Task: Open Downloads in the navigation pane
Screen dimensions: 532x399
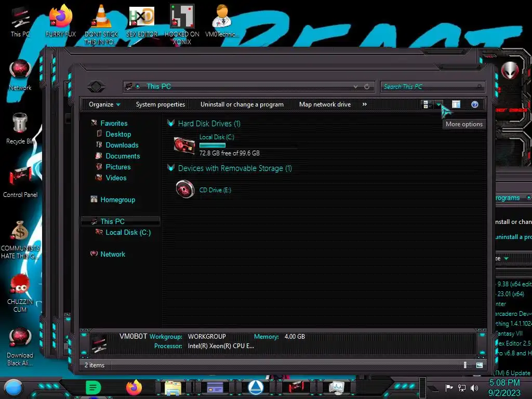Action: [122, 145]
